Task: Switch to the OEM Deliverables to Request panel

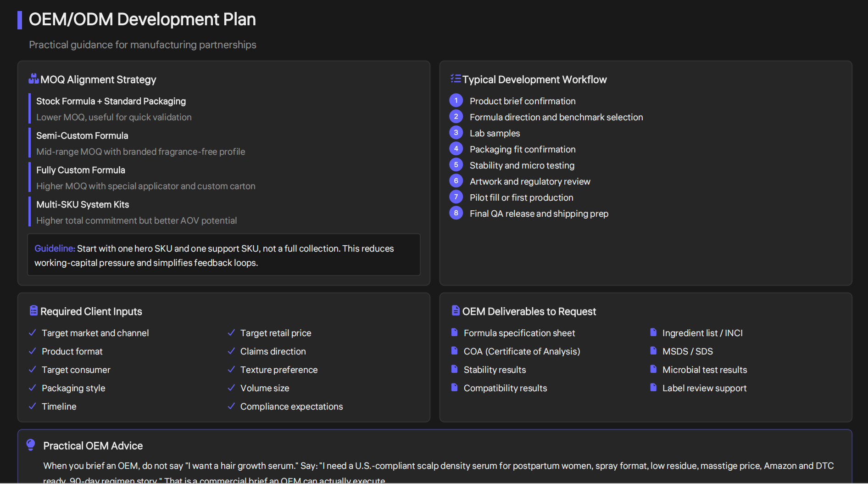Action: (529, 311)
